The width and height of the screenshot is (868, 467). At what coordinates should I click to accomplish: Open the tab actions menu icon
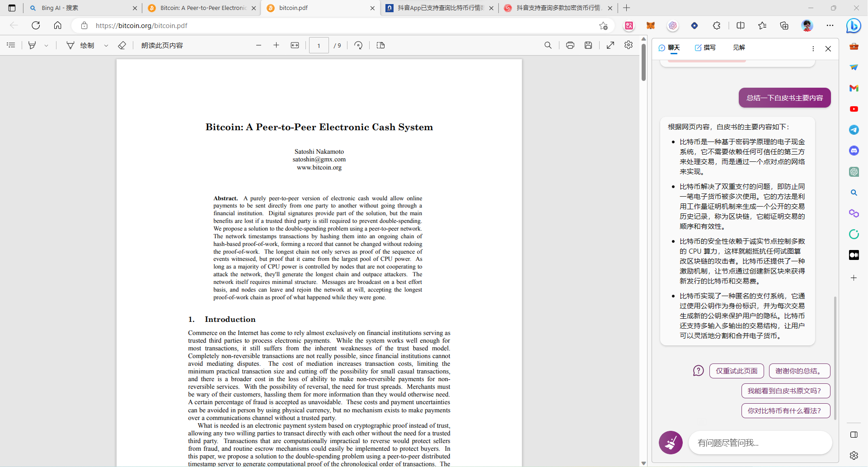pyautogui.click(x=12, y=8)
